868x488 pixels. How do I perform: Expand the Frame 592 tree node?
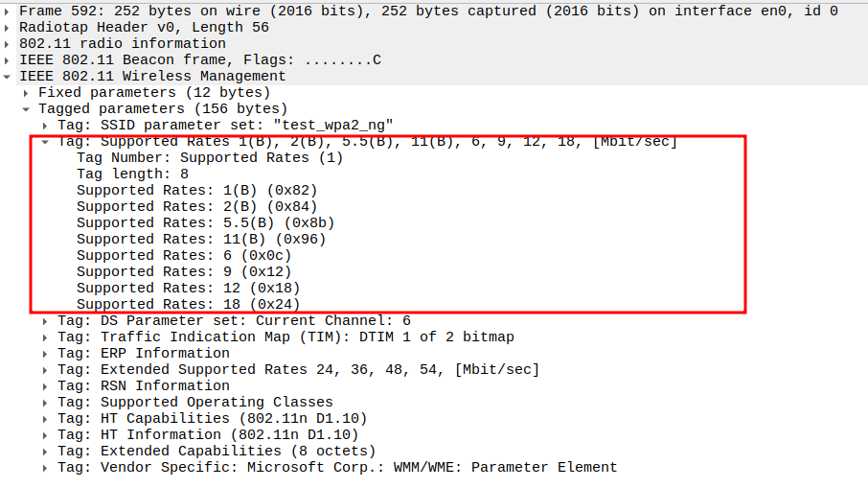(x=8, y=12)
